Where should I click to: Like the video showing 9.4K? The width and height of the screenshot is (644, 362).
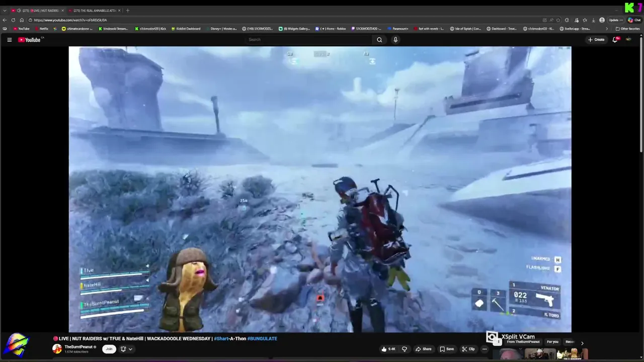388,349
